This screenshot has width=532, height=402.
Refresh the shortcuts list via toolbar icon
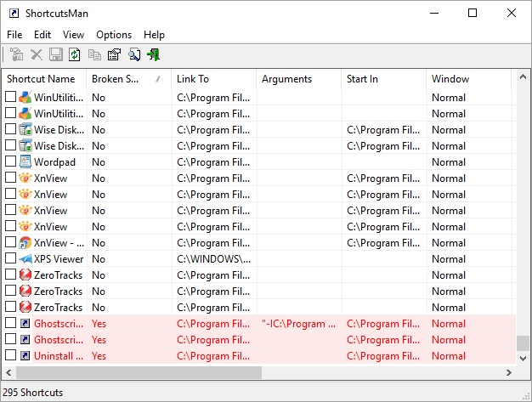pos(75,54)
